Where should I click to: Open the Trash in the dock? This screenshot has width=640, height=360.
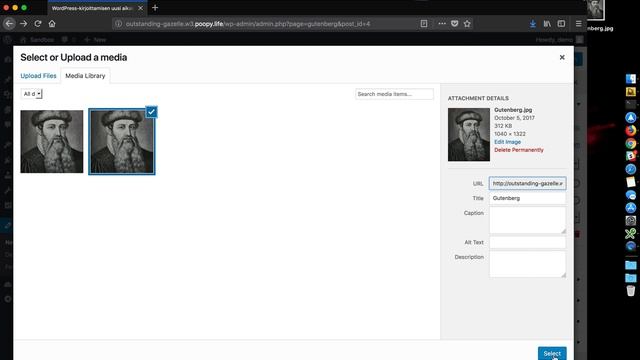coord(631,290)
